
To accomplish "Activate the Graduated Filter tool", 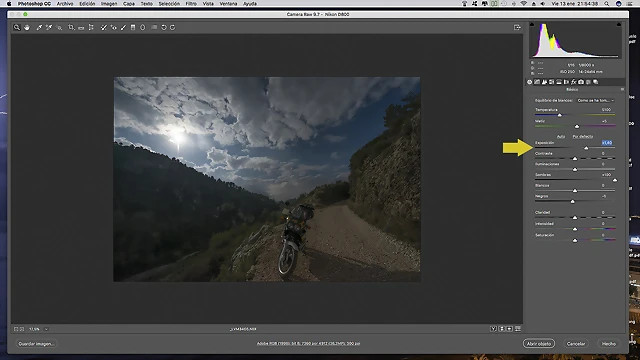I will pos(133,27).
